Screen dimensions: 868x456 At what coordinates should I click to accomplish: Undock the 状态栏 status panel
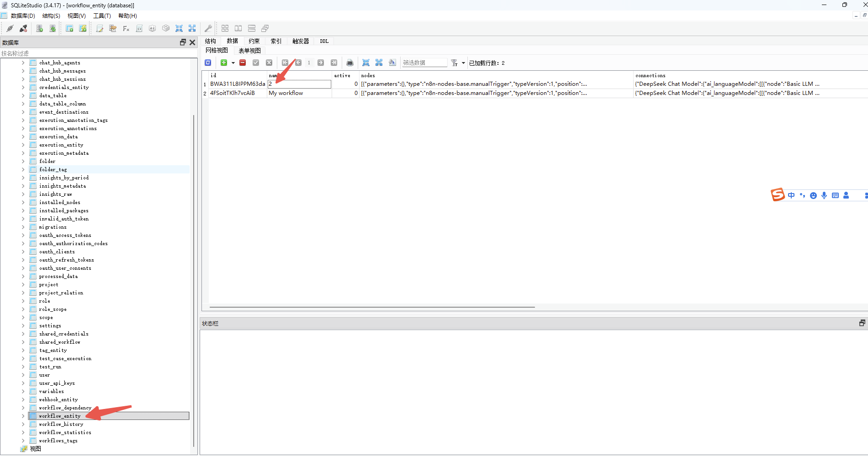(x=862, y=323)
